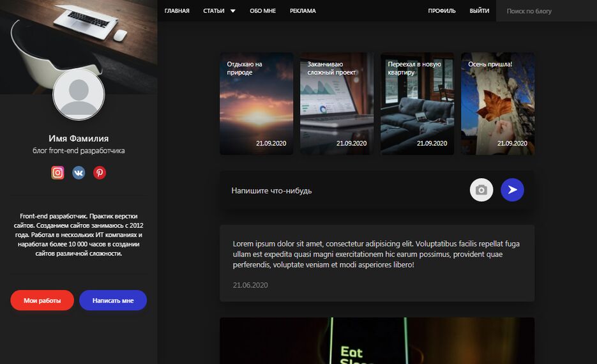Open the Заканчиваю сложный проект story card
The image size is (597, 364).
[337, 103]
